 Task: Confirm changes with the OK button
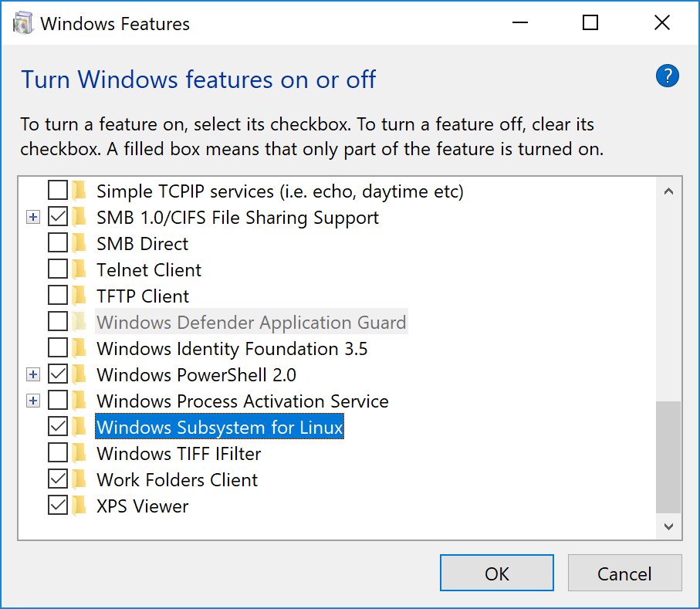[x=497, y=573]
